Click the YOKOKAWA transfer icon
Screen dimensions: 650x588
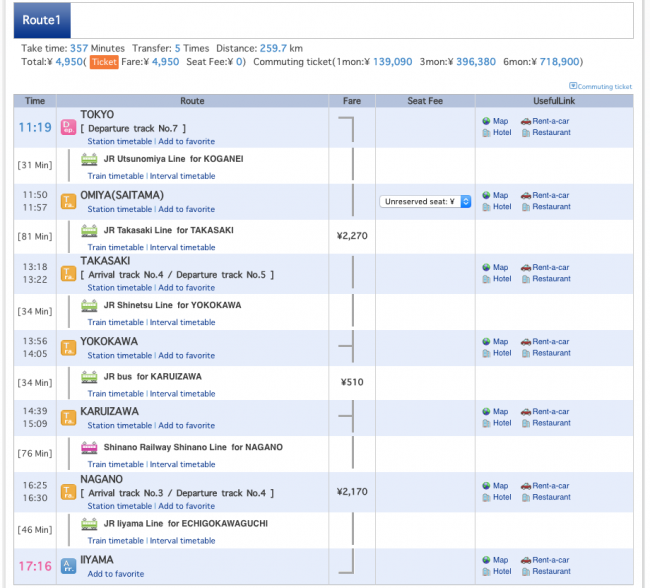pyautogui.click(x=68, y=348)
